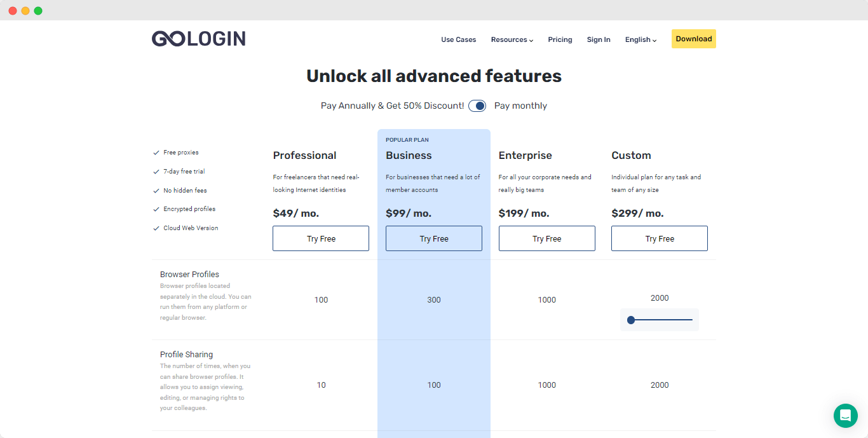Click the Browser Profiles row title
This screenshot has width=868, height=438.
pyautogui.click(x=189, y=275)
